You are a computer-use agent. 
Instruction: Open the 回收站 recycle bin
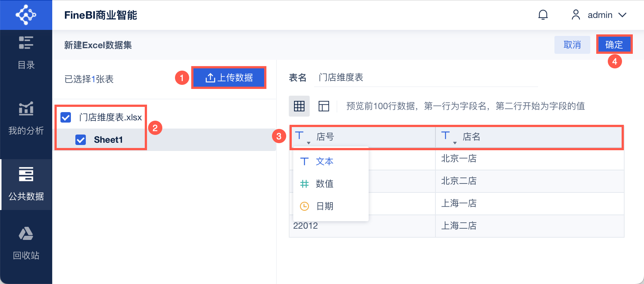coord(26,243)
